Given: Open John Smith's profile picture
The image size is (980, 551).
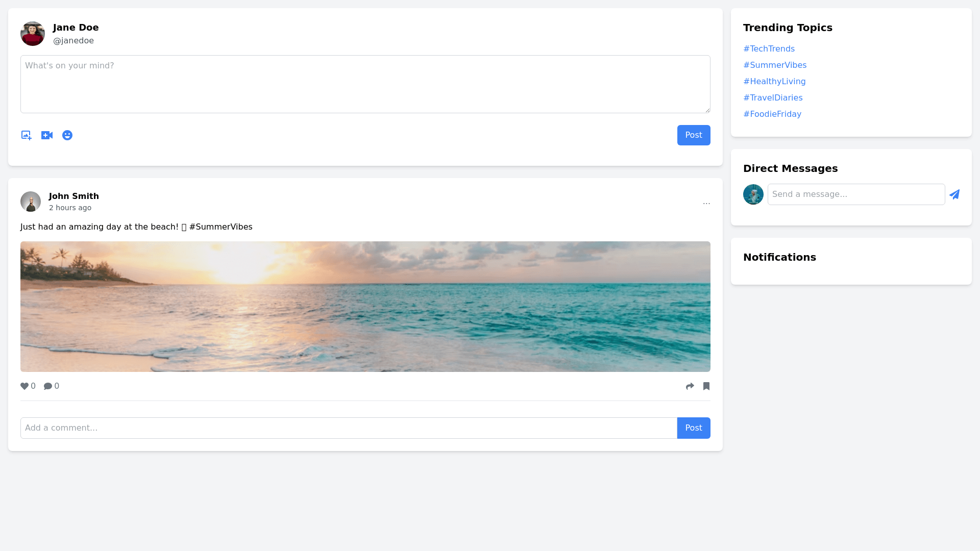Looking at the screenshot, I should tap(31, 202).
